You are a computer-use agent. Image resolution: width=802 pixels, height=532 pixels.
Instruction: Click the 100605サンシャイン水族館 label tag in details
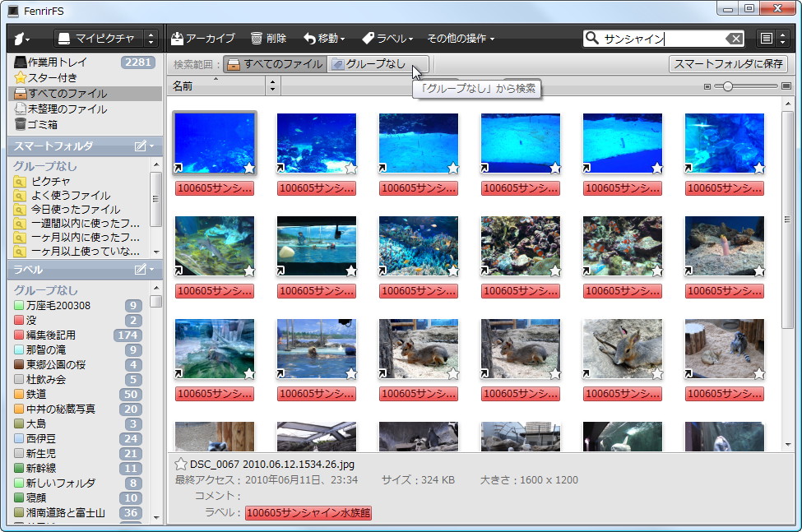pos(308,512)
